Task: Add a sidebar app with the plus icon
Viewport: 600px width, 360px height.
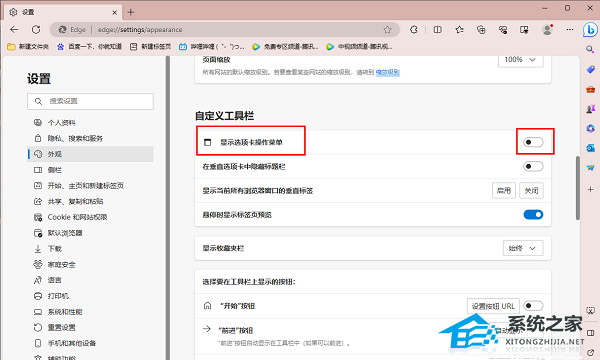Action: 590,189
